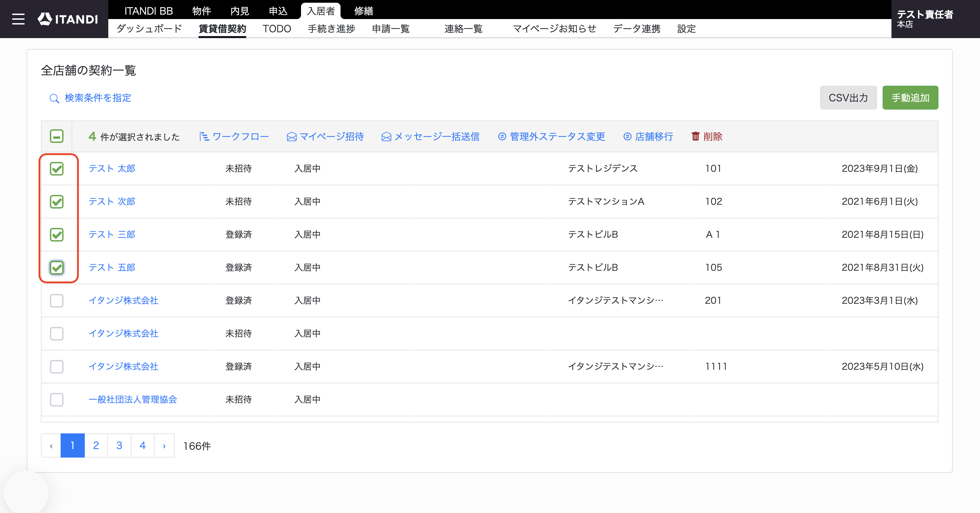
Task: Check the イタンジ株式会社 room 1111 checkbox
Action: click(x=57, y=367)
